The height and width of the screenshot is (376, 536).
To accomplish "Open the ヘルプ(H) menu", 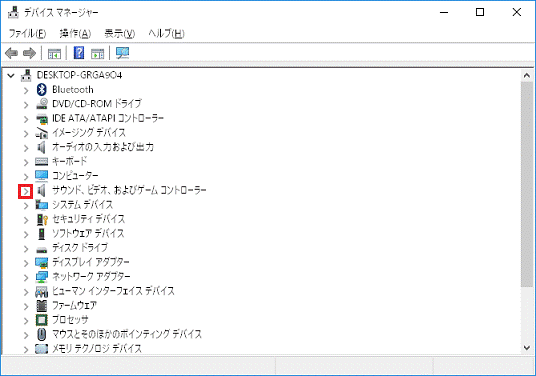I will pos(166,33).
